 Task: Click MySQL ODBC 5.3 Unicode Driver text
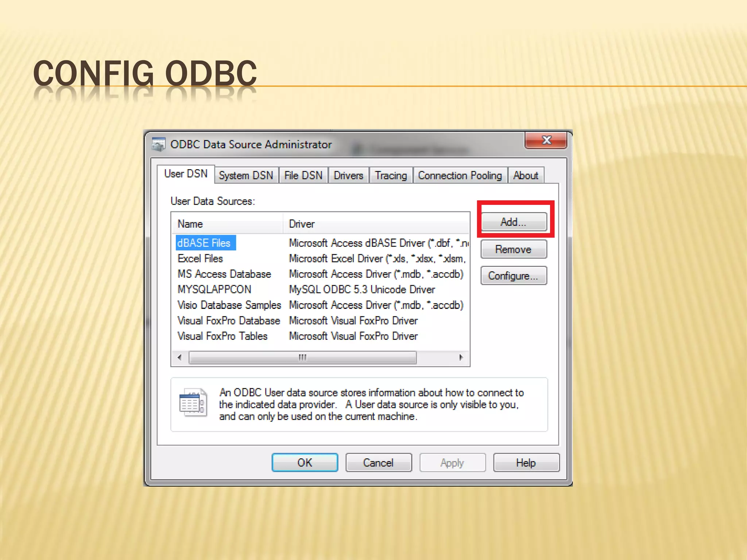coord(362,289)
